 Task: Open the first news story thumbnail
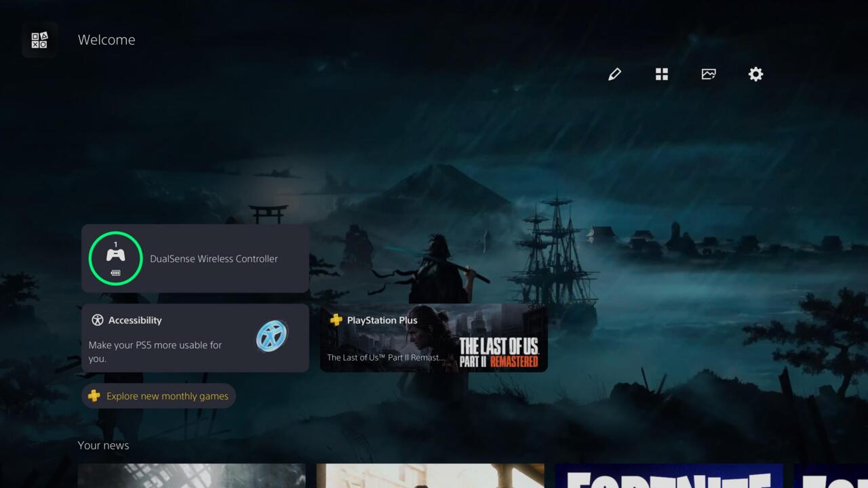tap(191, 475)
